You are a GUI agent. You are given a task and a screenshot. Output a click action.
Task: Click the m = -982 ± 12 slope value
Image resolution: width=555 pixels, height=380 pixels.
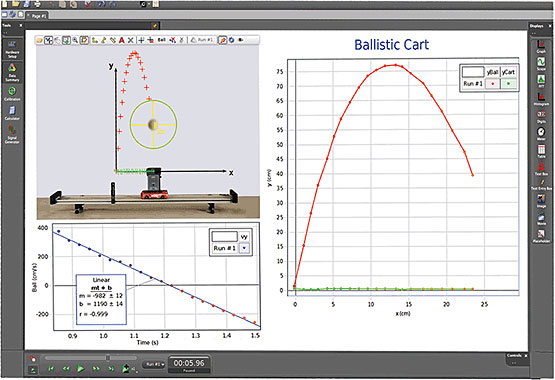pos(101,295)
